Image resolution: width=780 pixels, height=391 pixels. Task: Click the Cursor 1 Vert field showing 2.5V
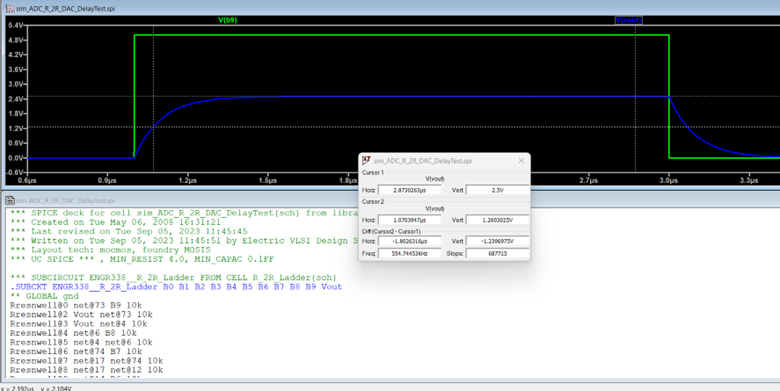click(x=497, y=190)
